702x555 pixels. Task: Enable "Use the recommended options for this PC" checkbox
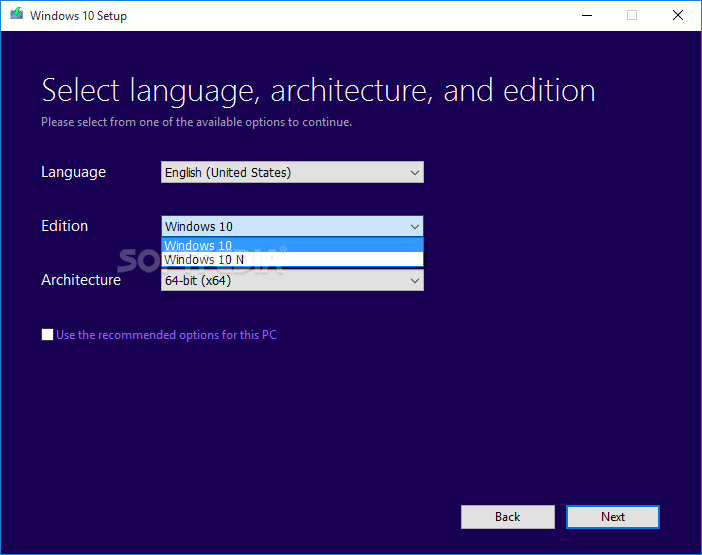47,335
